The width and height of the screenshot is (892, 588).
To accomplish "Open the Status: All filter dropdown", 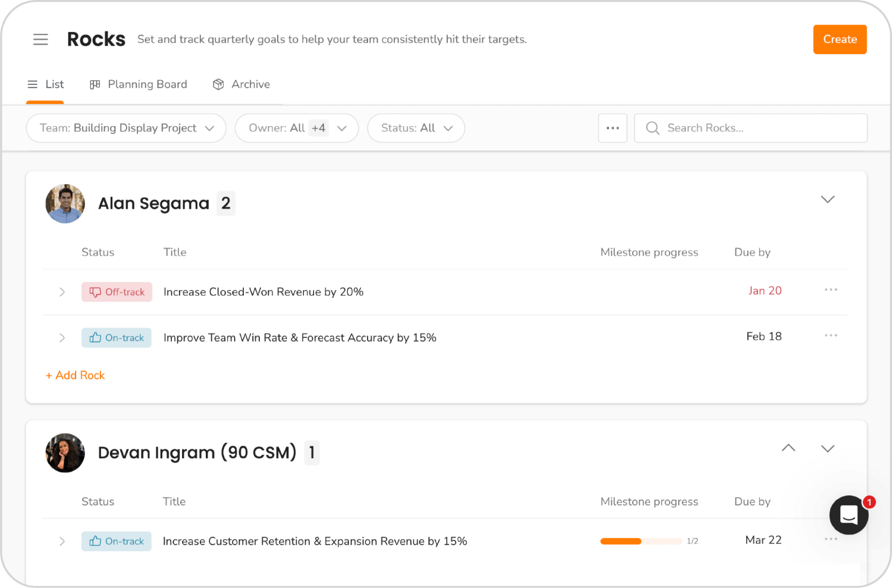I will click(416, 128).
